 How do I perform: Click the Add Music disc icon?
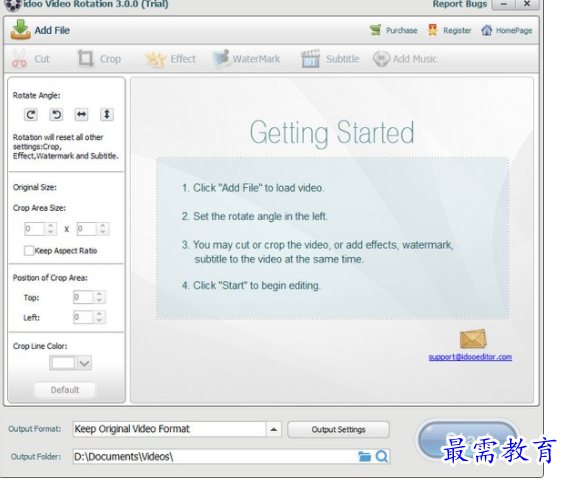[x=381, y=59]
